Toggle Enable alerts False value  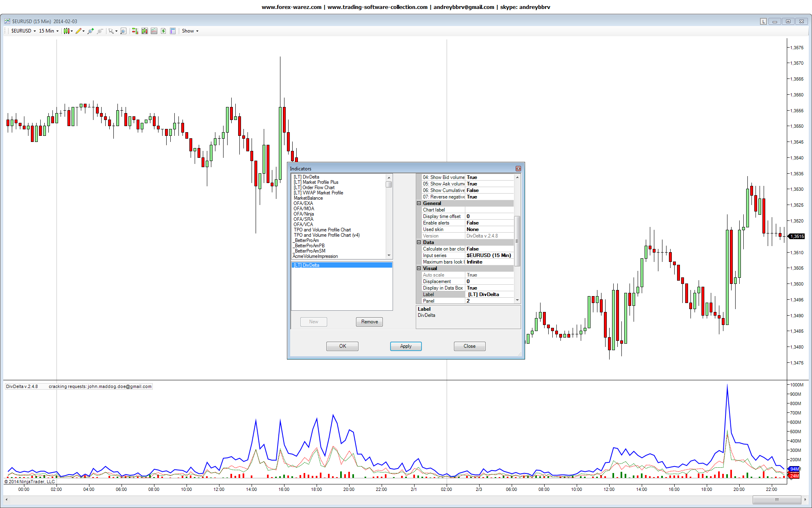[x=489, y=223]
